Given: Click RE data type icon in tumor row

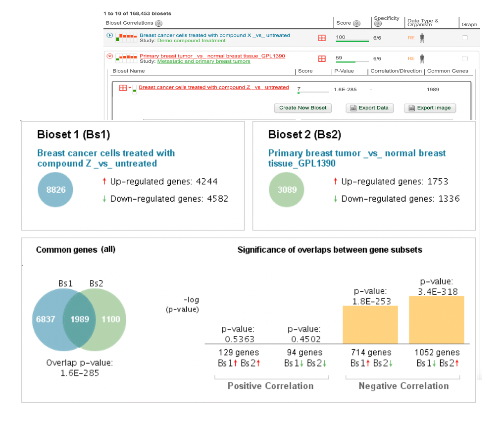Looking at the screenshot, I should tap(411, 58).
